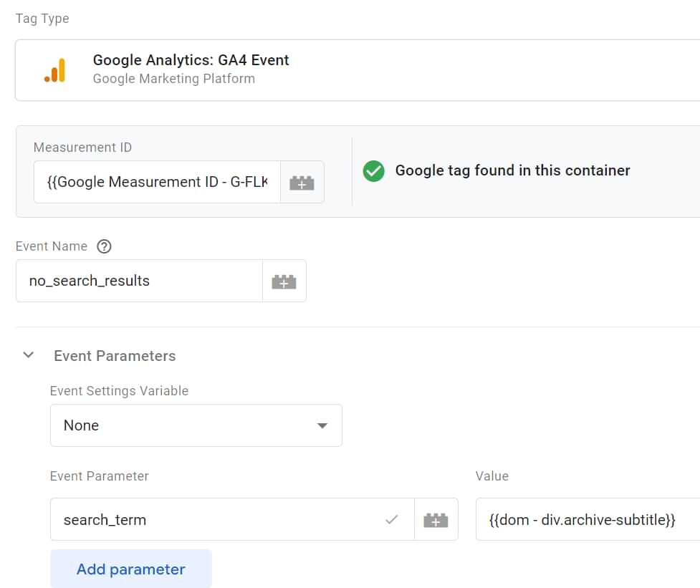Screen dimensions: 700x588
Task: Click the Add parameter button
Action: (131, 569)
